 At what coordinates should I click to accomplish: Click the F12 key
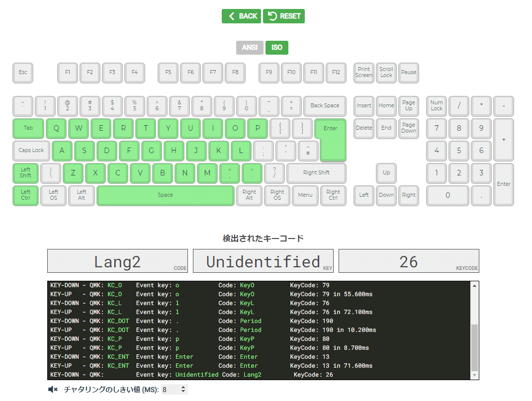point(336,73)
